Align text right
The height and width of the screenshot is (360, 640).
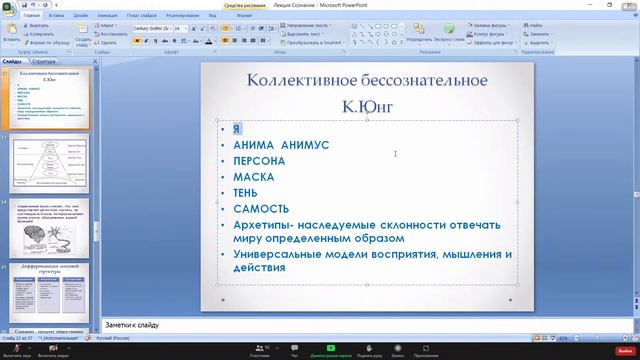click(244, 40)
